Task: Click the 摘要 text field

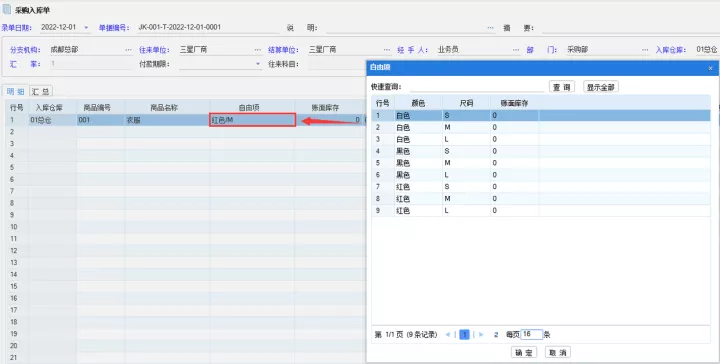Action: tap(630, 28)
